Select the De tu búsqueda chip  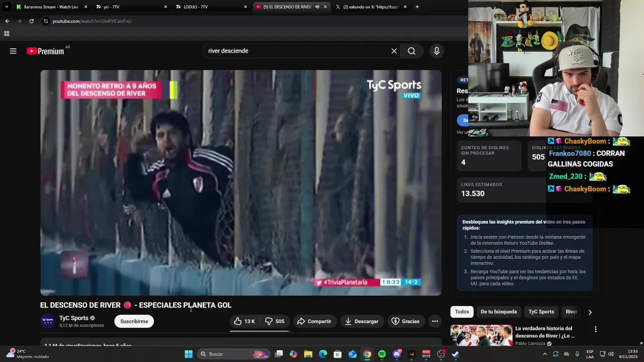pyautogui.click(x=499, y=312)
